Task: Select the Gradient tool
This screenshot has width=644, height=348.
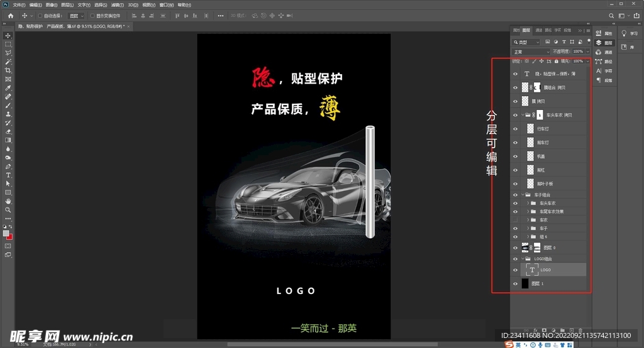Action: point(8,140)
